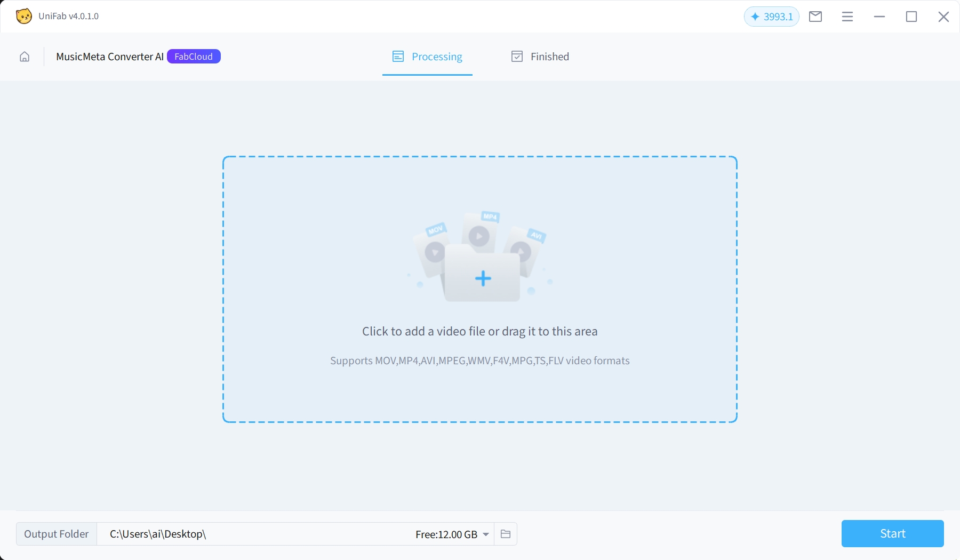Open the hamburger main menu

pos(847,17)
